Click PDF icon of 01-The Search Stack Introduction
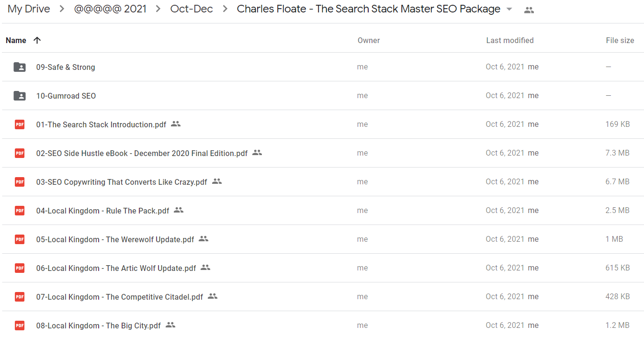The height and width of the screenshot is (337, 644). pyautogui.click(x=20, y=124)
